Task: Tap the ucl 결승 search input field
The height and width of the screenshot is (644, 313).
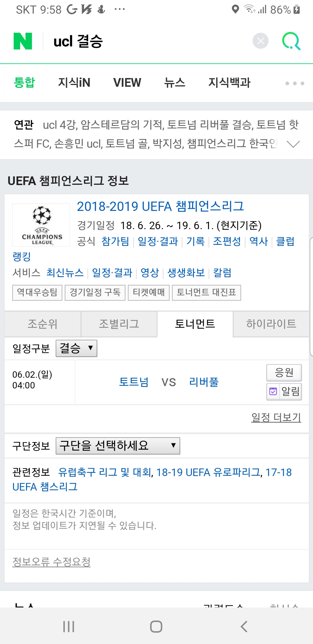Action: 148,41
